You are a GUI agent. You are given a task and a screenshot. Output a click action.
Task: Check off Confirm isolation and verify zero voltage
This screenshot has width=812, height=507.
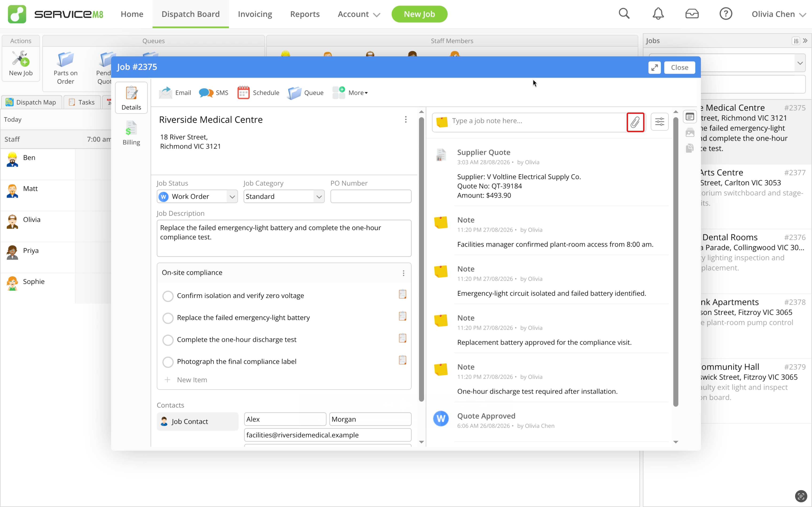pyautogui.click(x=168, y=296)
